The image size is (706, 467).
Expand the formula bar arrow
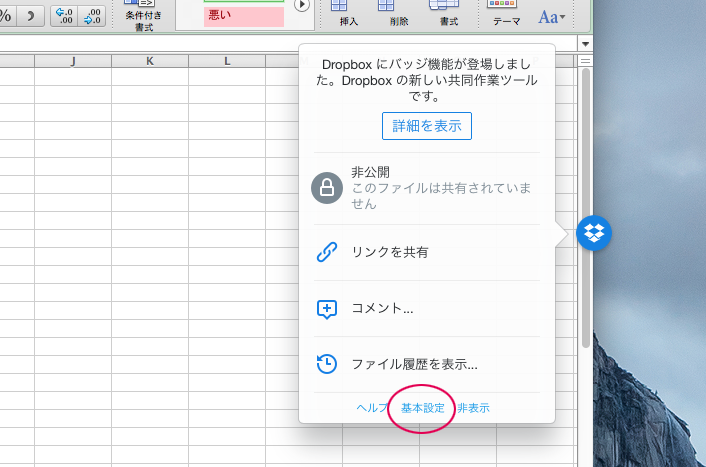(585, 44)
